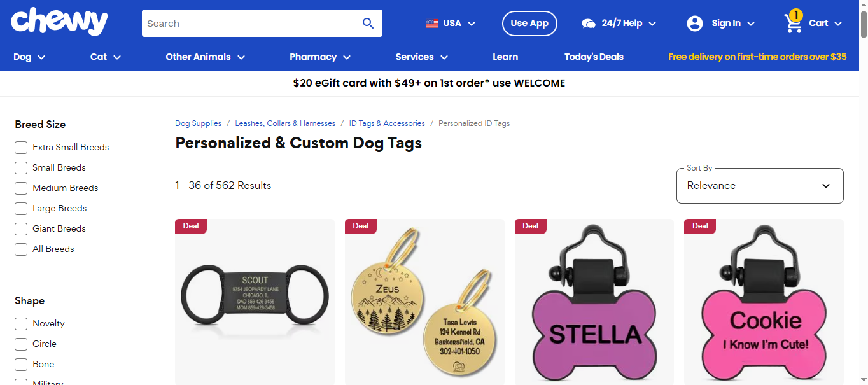Tick the Circle shape checkbox
This screenshot has width=868, height=385.
(21, 344)
